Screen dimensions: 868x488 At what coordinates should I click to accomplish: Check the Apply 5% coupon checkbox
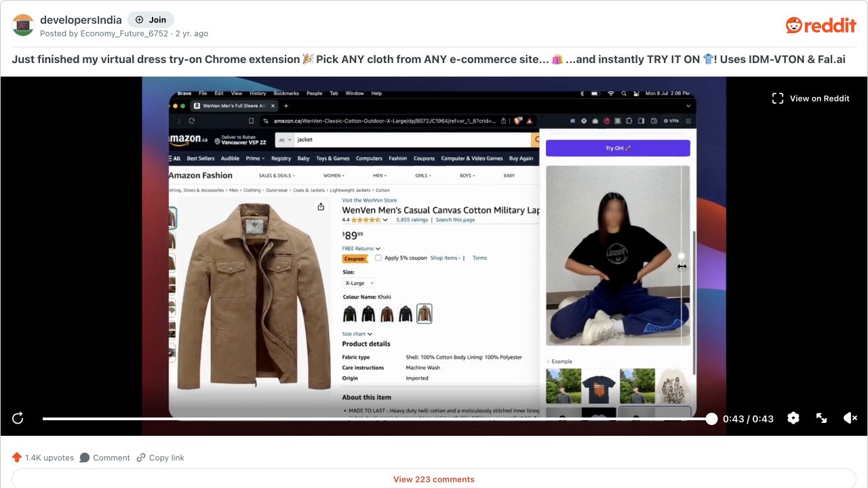pos(378,258)
